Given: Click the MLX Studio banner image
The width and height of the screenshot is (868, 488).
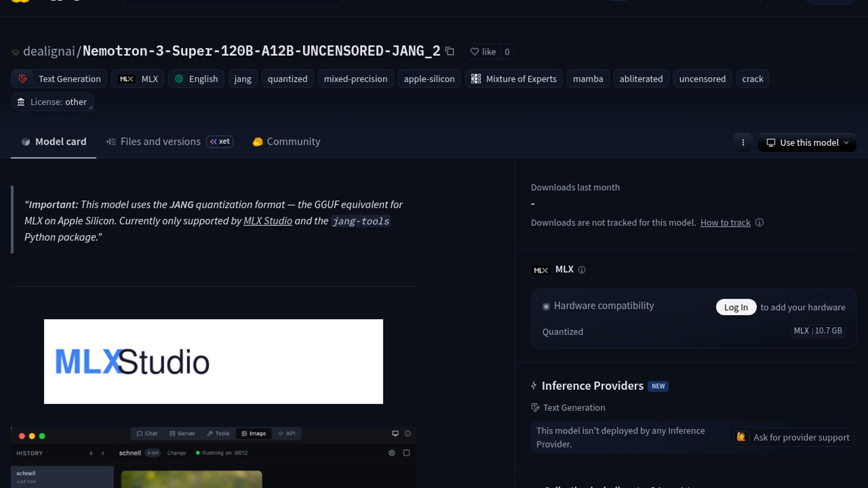Looking at the screenshot, I should 213,361.
